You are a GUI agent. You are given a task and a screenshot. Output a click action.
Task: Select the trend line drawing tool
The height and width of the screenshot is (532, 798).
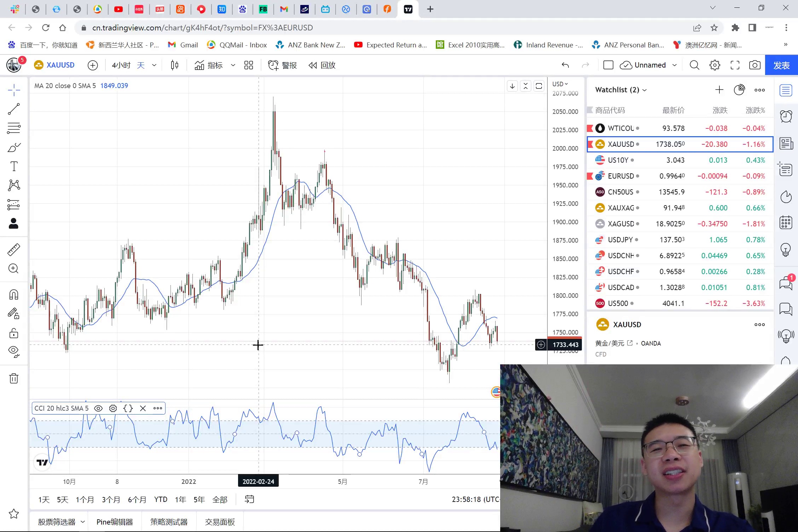(14, 109)
